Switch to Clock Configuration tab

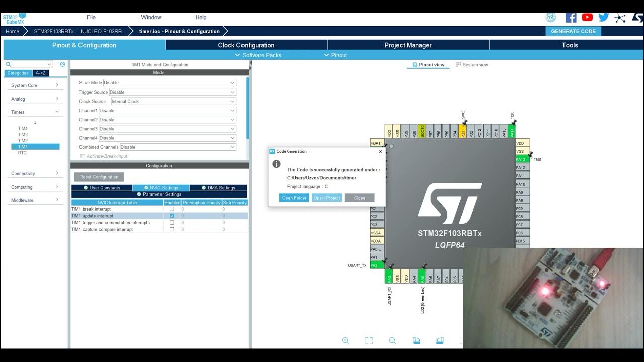pyautogui.click(x=246, y=45)
